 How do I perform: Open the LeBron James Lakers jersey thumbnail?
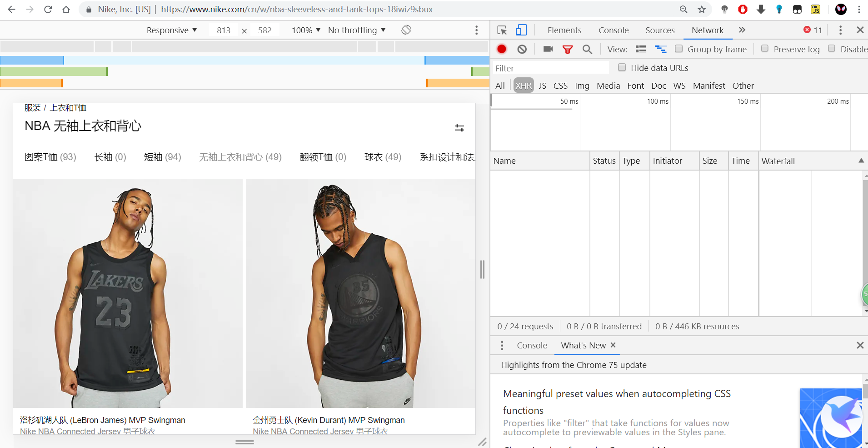128,293
